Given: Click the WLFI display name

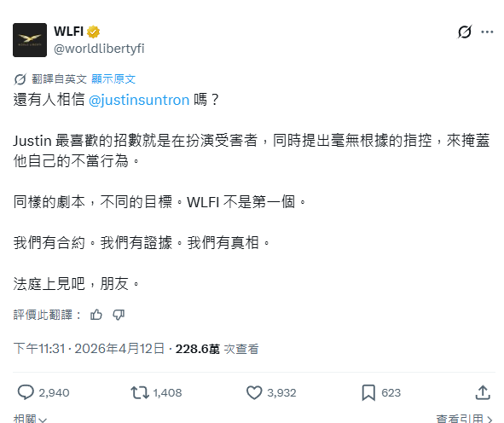Looking at the screenshot, I should click(68, 32).
